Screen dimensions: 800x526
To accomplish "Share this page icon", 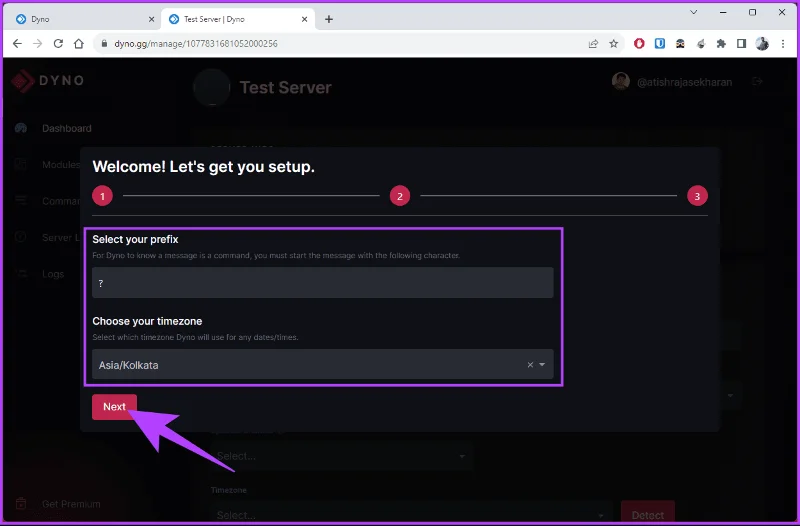I will pos(593,44).
